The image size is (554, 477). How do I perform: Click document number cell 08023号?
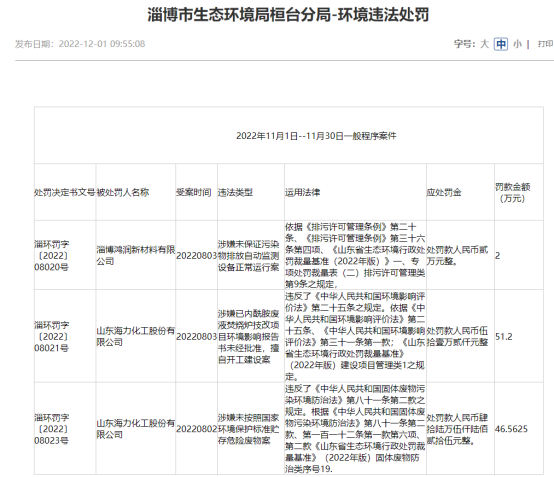pos(52,429)
